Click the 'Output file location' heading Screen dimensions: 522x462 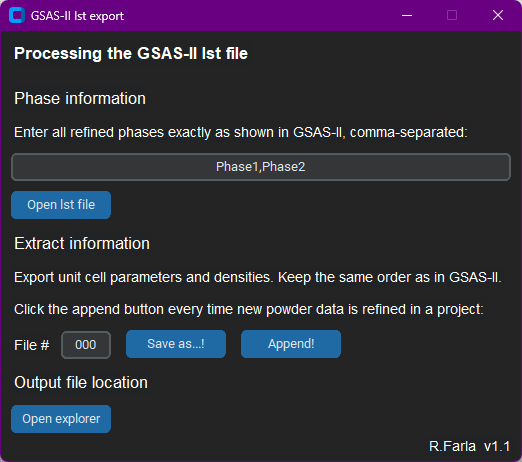[x=81, y=383]
